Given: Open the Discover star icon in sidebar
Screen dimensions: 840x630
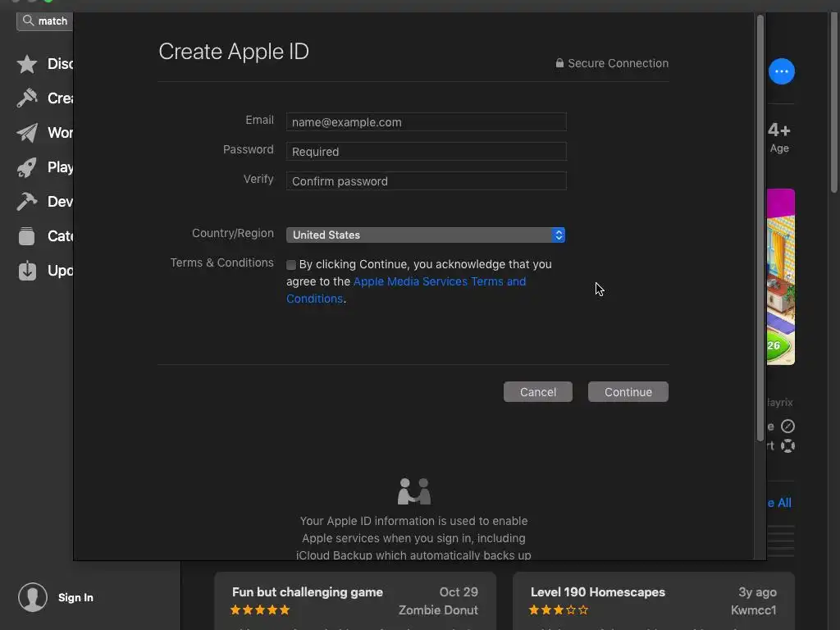Looking at the screenshot, I should click(x=27, y=64).
